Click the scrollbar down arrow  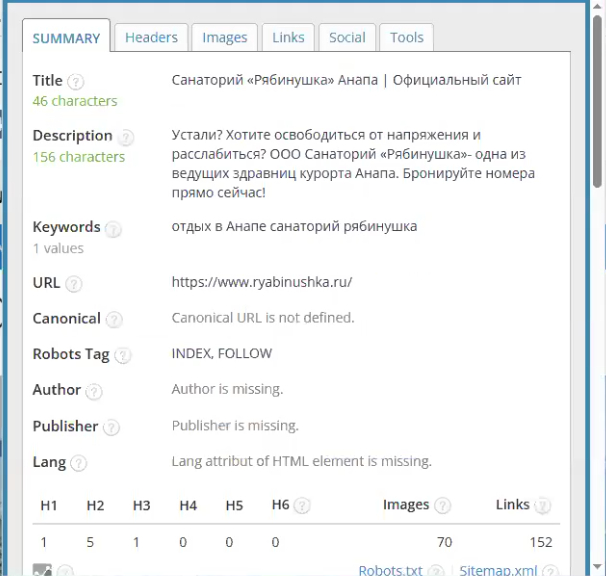click(598, 568)
